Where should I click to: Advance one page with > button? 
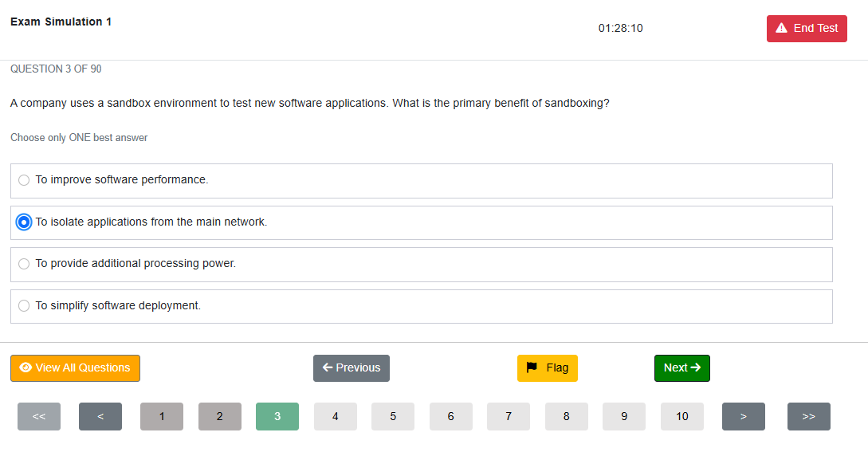(x=744, y=417)
